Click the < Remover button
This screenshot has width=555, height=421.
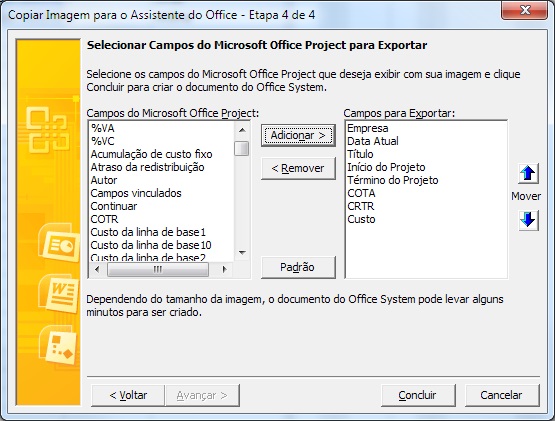point(298,168)
